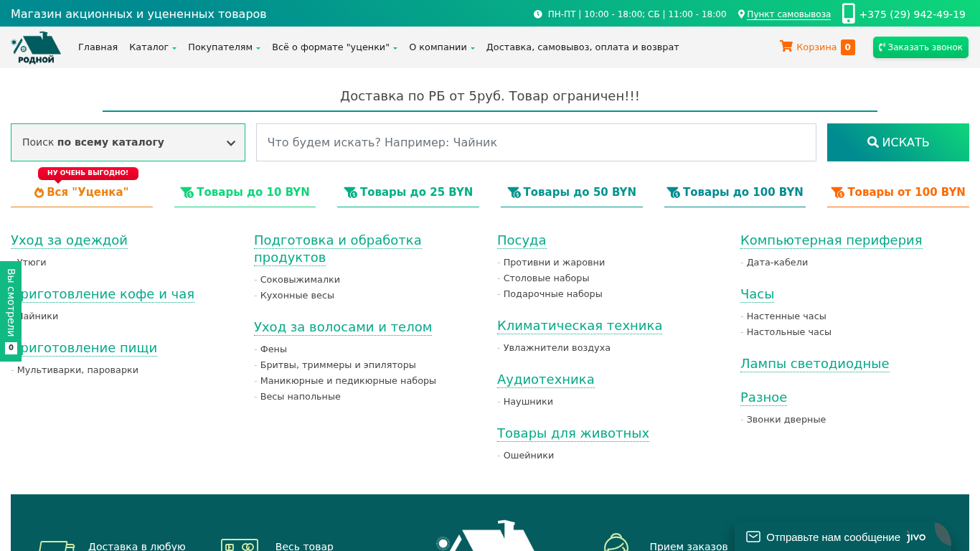The height and width of the screenshot is (551, 980).
Task: Expand the Покупателям dropdown menu
Action: [x=224, y=47]
